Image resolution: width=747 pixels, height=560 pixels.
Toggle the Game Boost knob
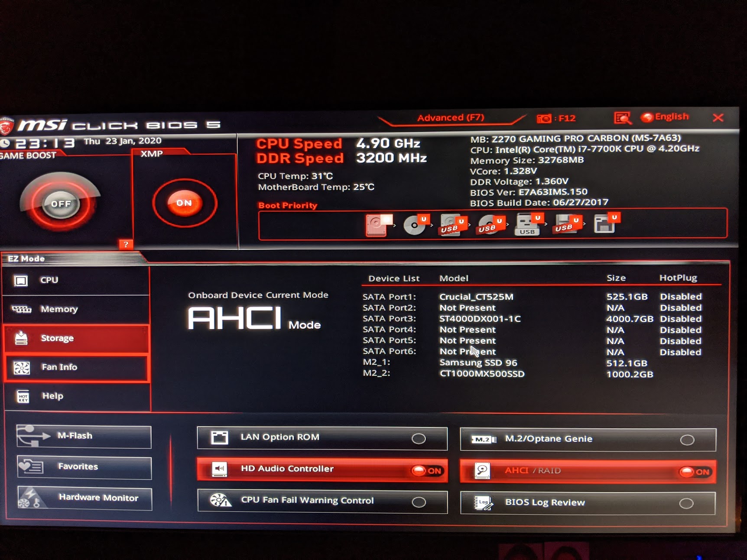60,203
